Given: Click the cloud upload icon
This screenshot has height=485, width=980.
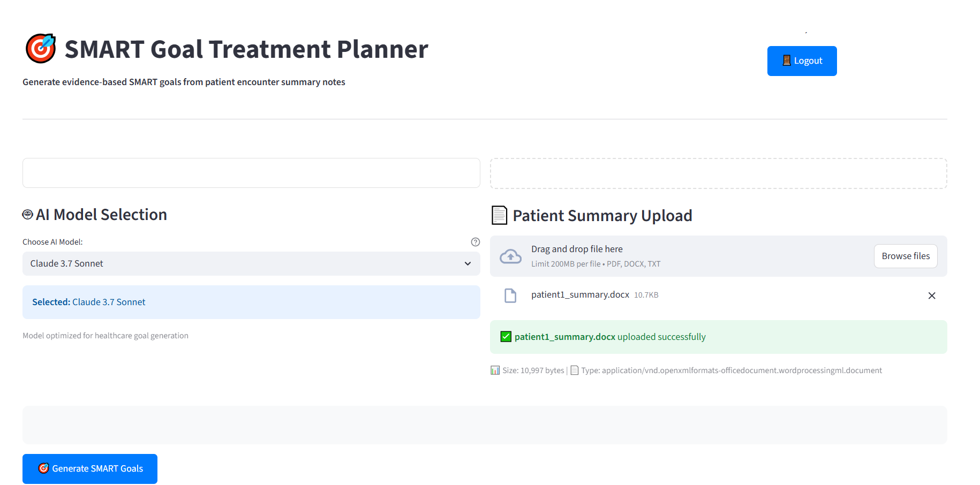Looking at the screenshot, I should (x=510, y=256).
